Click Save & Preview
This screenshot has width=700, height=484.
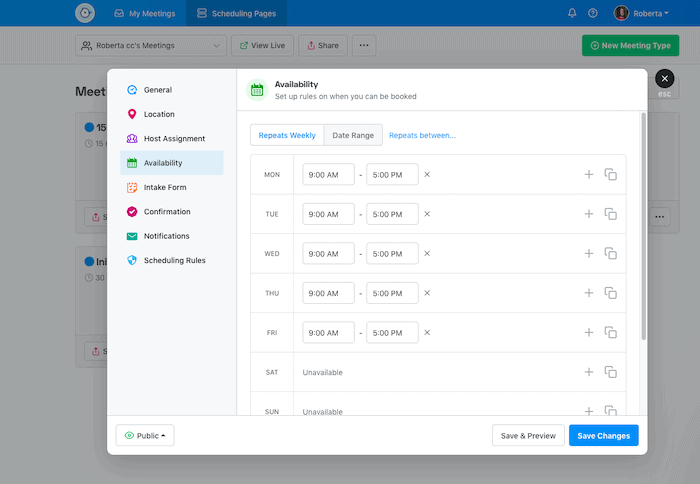pyautogui.click(x=528, y=435)
